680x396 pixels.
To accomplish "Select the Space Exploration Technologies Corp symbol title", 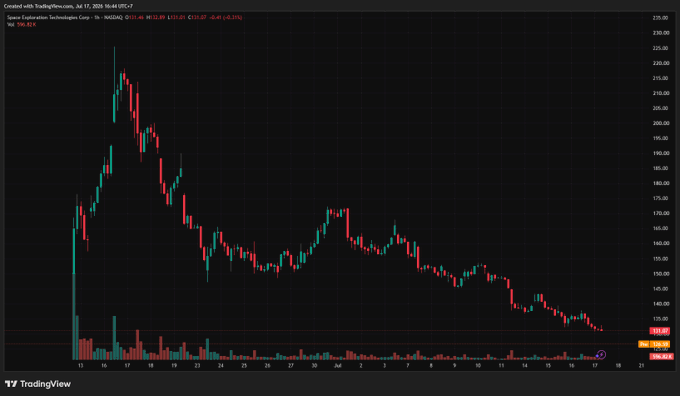I will pos(49,17).
